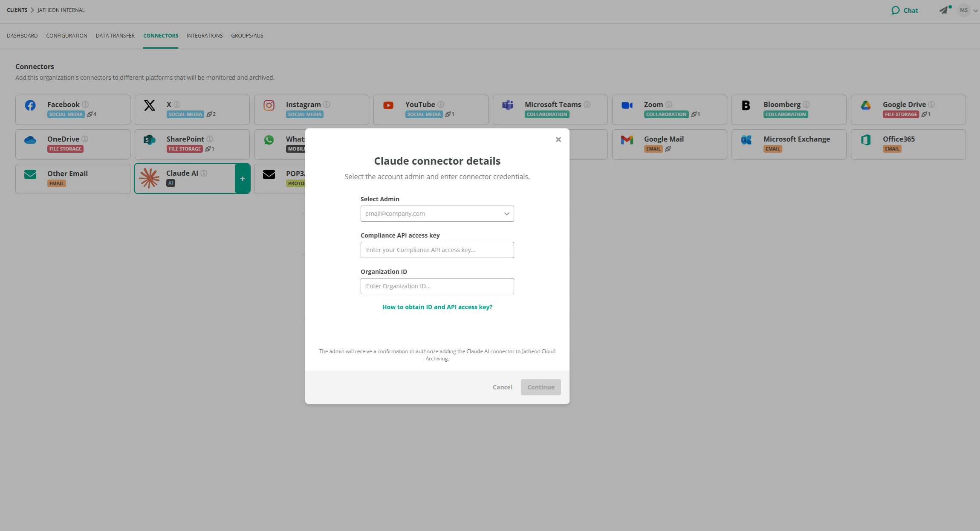Click the Google Mail Email tag
The width and height of the screenshot is (980, 531).
(x=653, y=149)
